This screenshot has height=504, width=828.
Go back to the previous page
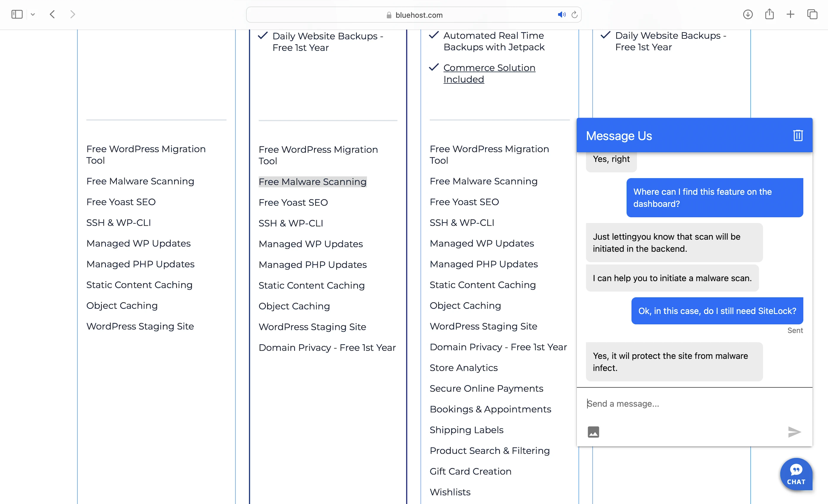pyautogui.click(x=52, y=14)
